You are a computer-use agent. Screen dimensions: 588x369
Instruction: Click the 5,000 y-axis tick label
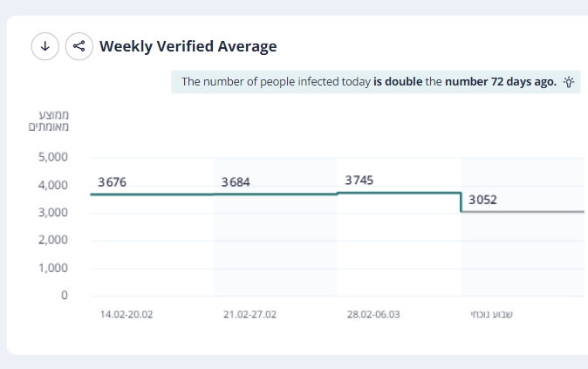point(53,157)
